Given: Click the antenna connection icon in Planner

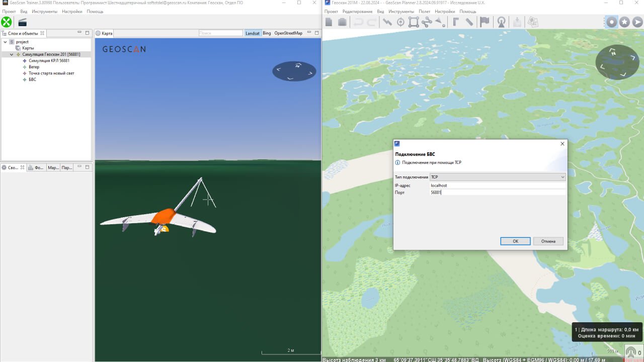Looking at the screenshot, I should click(x=501, y=22).
